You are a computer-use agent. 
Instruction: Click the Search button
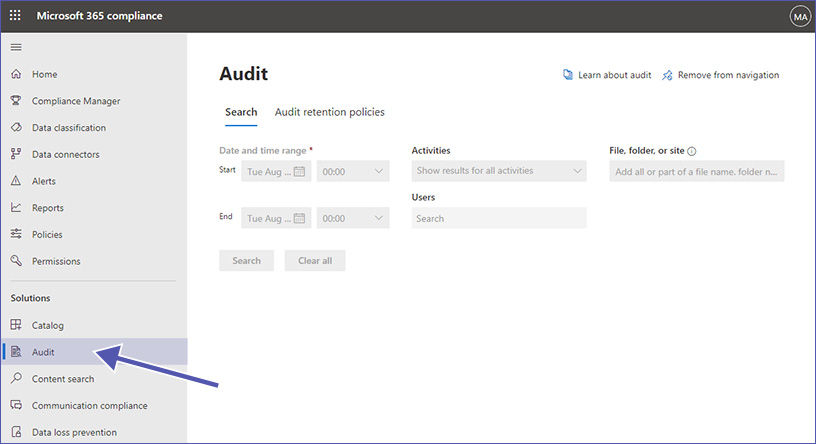tap(246, 260)
